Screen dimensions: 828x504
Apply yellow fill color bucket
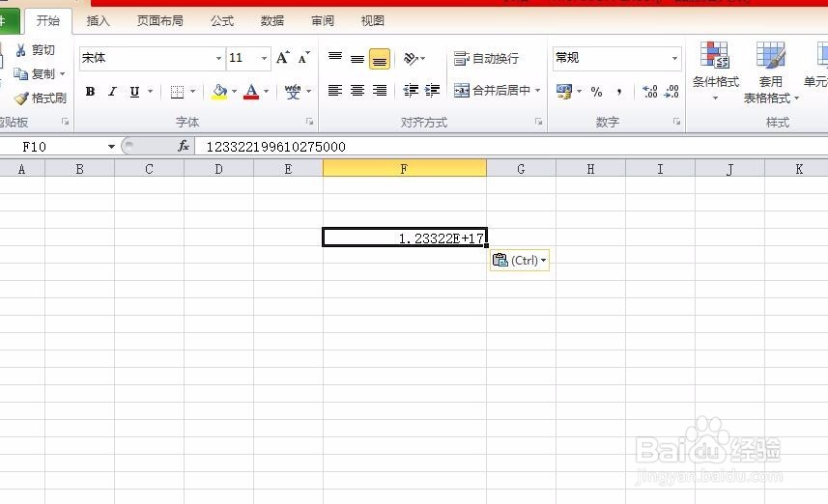pos(219,92)
